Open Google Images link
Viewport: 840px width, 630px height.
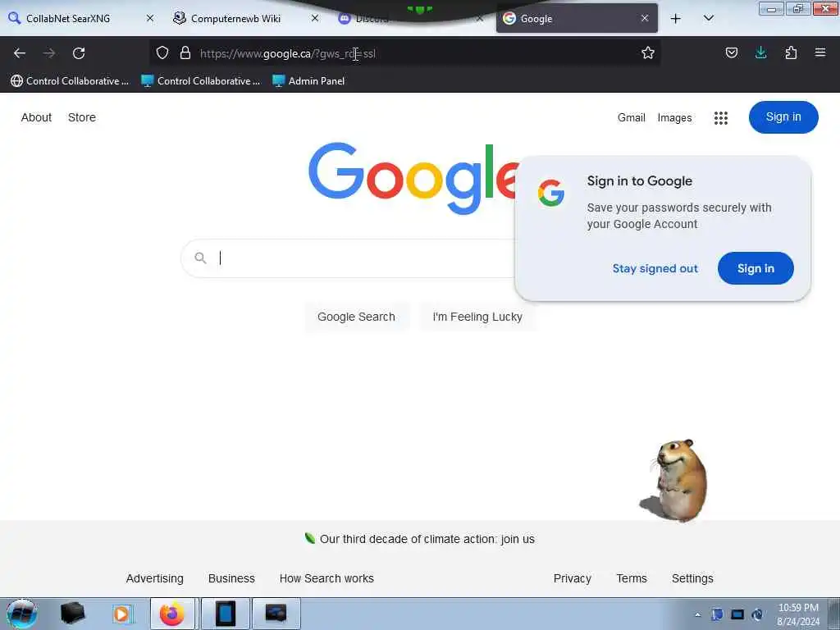coord(674,118)
